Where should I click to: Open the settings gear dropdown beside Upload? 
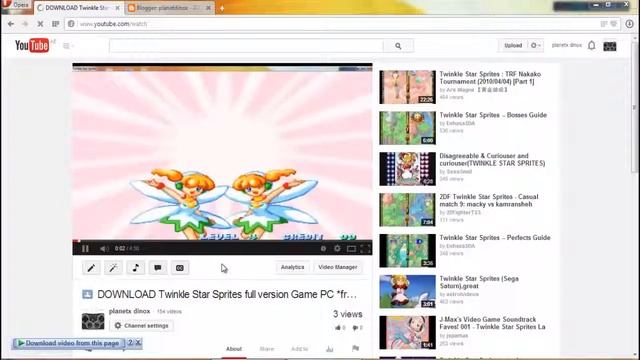tap(536, 45)
